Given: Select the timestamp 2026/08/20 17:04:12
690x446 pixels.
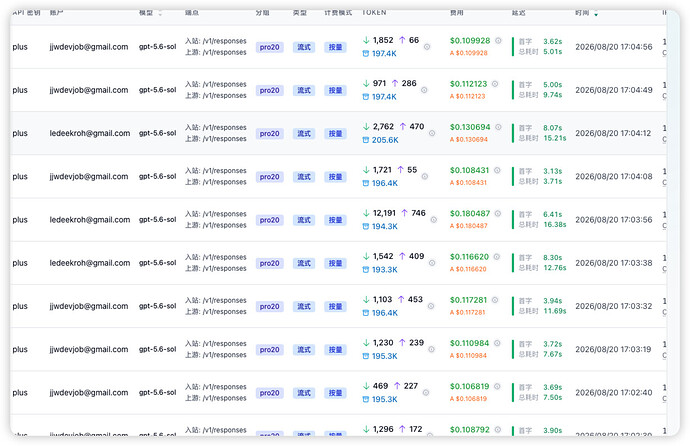Looking at the screenshot, I should click(x=613, y=133).
